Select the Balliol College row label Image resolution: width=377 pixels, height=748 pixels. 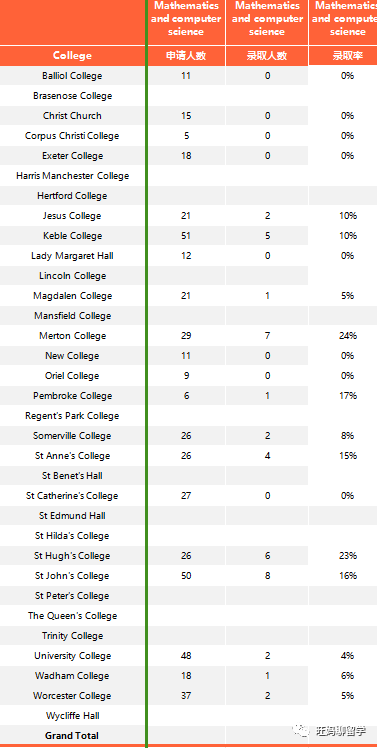coord(72,76)
